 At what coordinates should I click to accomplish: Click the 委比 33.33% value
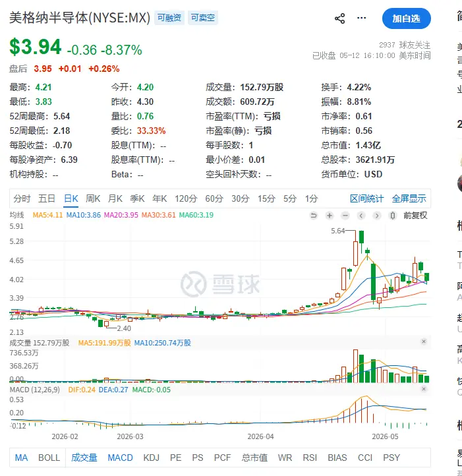pos(151,131)
